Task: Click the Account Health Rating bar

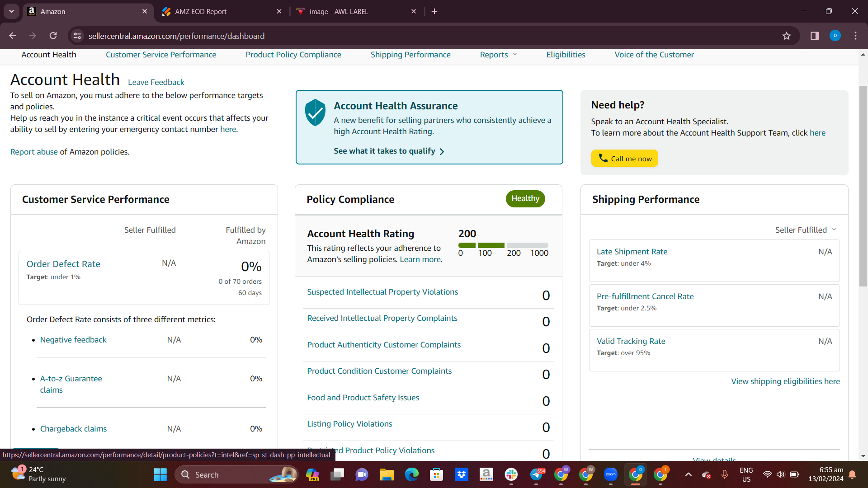Action: click(503, 245)
